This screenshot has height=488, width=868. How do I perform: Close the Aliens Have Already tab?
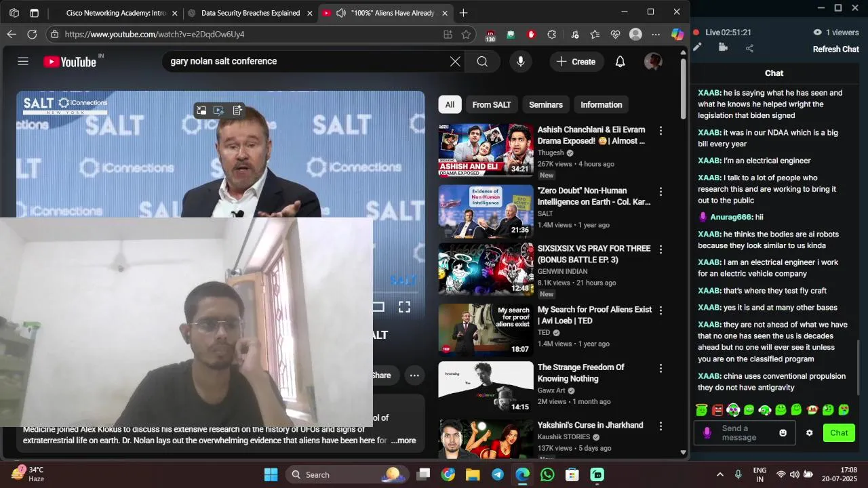point(445,13)
